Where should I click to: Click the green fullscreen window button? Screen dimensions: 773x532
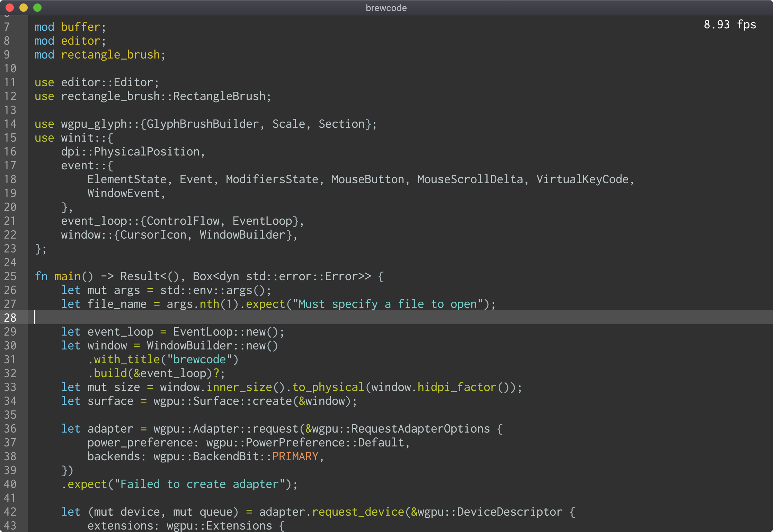[37, 8]
